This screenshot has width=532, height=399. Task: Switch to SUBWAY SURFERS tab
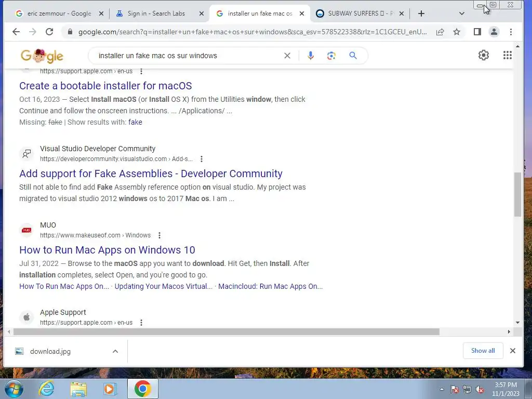[x=361, y=14]
